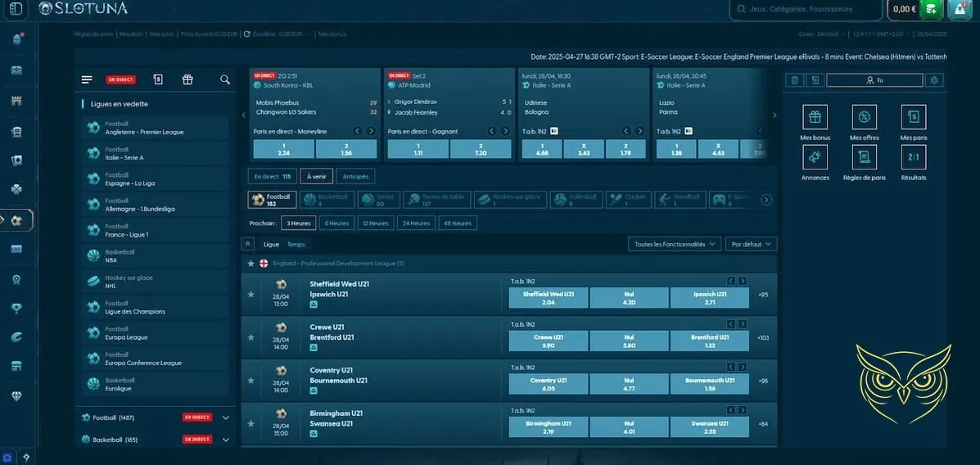Select the 6 Heures time filter

point(336,223)
